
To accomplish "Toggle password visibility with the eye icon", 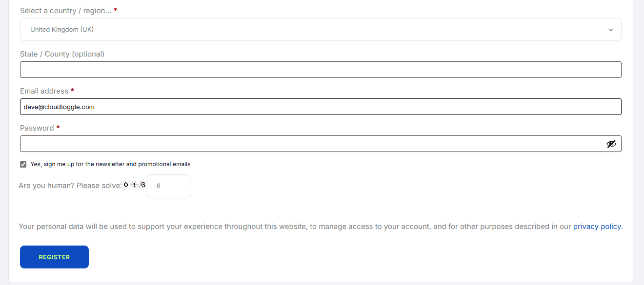I will (x=611, y=144).
